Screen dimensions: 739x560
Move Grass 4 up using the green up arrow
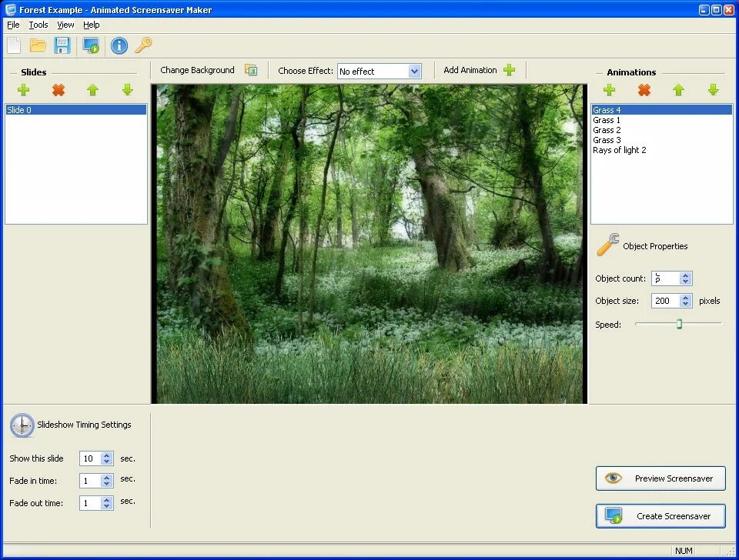point(678,90)
